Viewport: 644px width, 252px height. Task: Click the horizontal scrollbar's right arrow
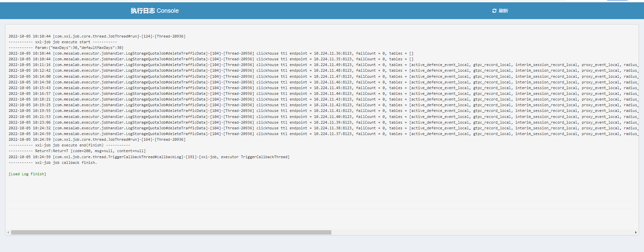tap(636, 232)
